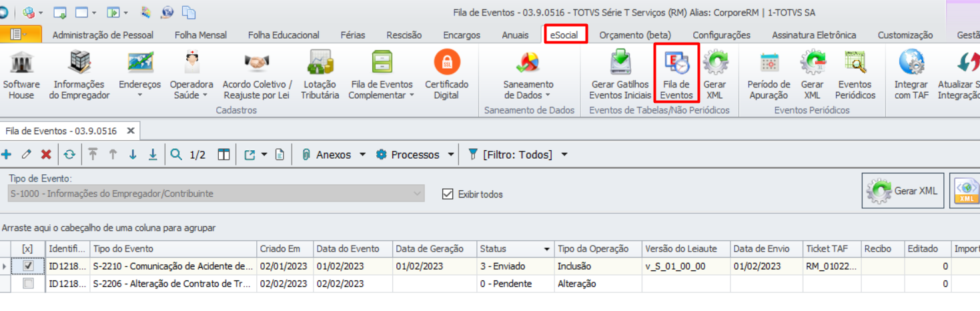Click Gerar XML for non-periodic events

click(714, 75)
